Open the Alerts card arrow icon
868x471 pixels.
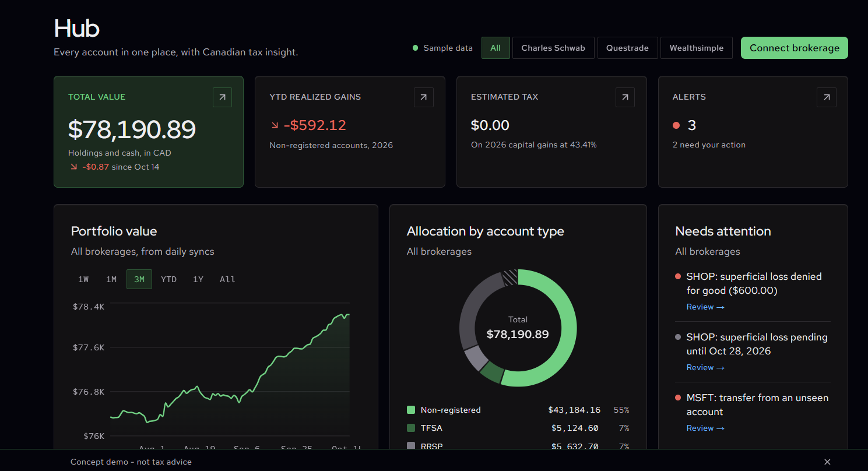coord(827,97)
